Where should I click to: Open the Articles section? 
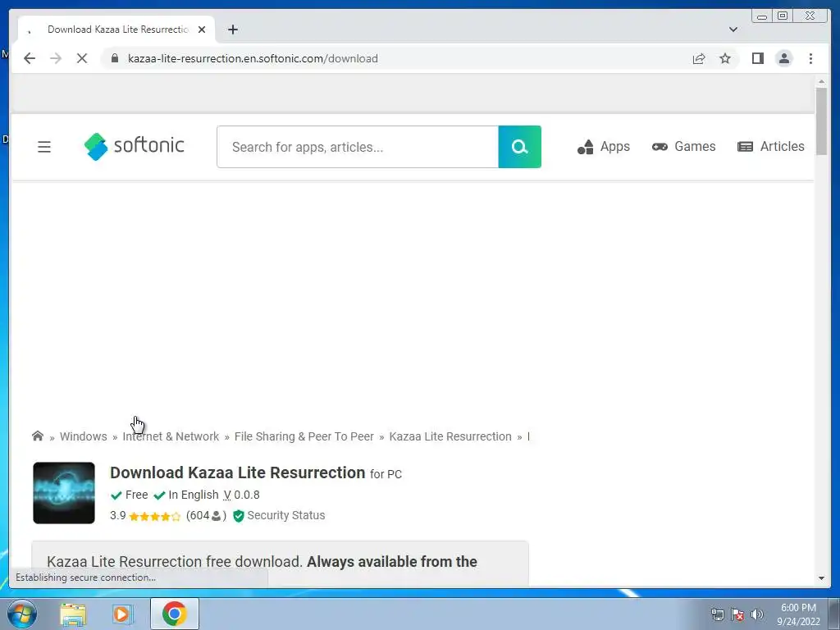771,146
